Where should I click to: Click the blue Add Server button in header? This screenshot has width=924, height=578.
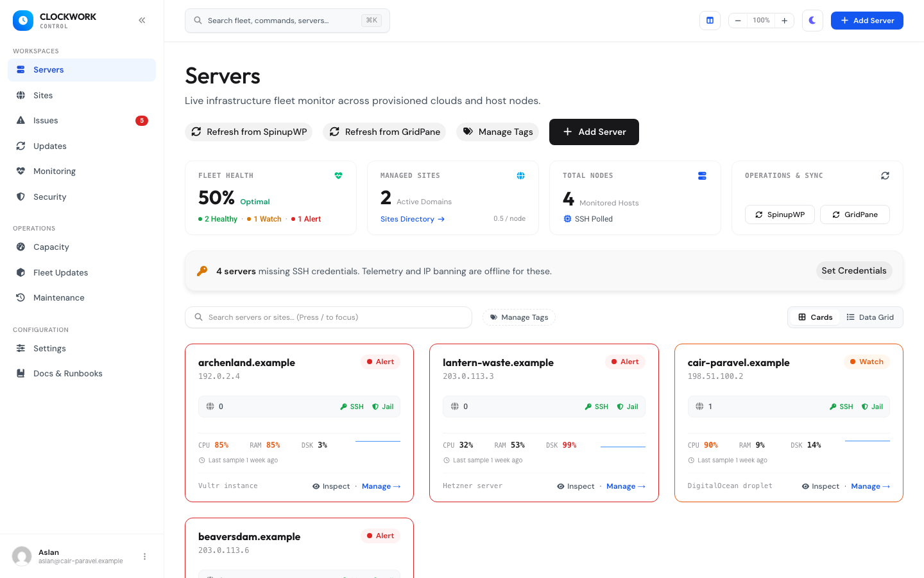[867, 21]
